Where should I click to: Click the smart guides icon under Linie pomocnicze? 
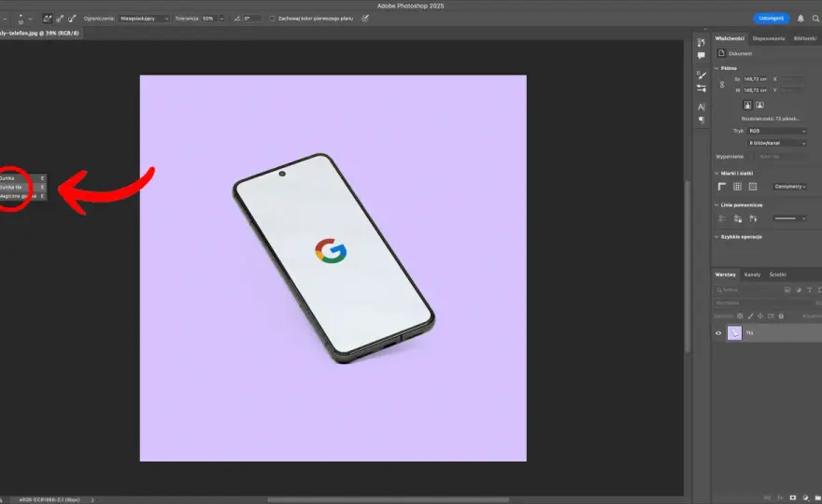click(x=753, y=218)
